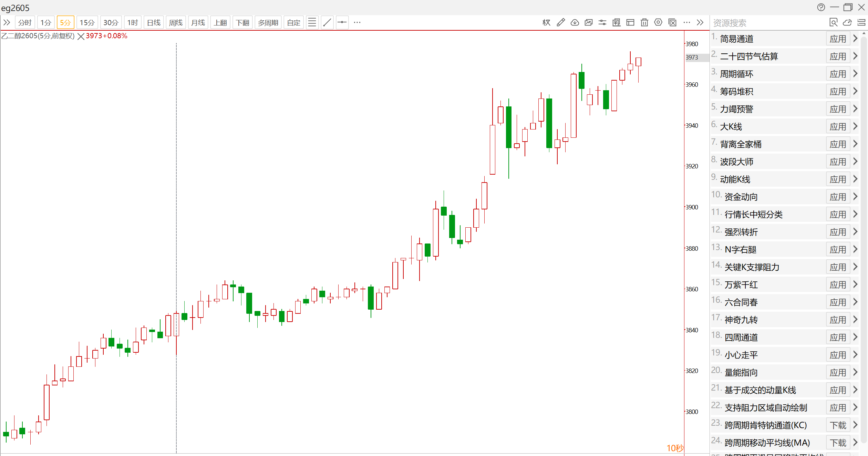The image size is (868, 456).
Task: Expand the left double-chevron panel toggle
Action: (7, 23)
